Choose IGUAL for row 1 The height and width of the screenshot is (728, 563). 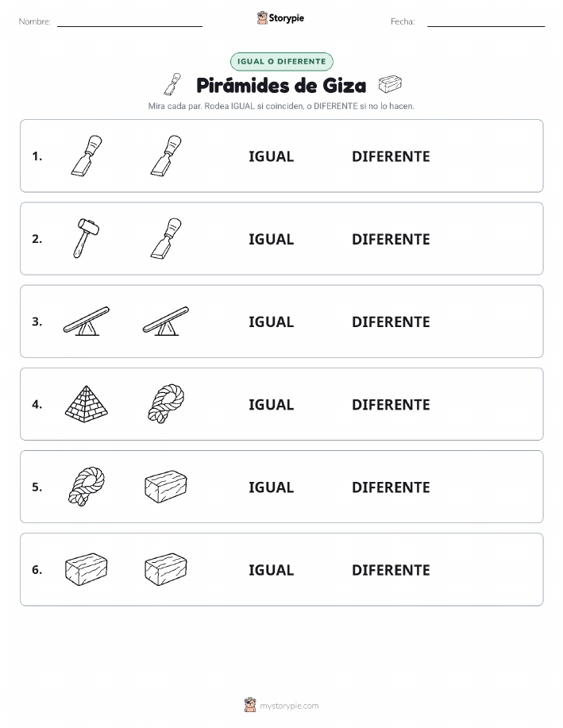click(272, 156)
